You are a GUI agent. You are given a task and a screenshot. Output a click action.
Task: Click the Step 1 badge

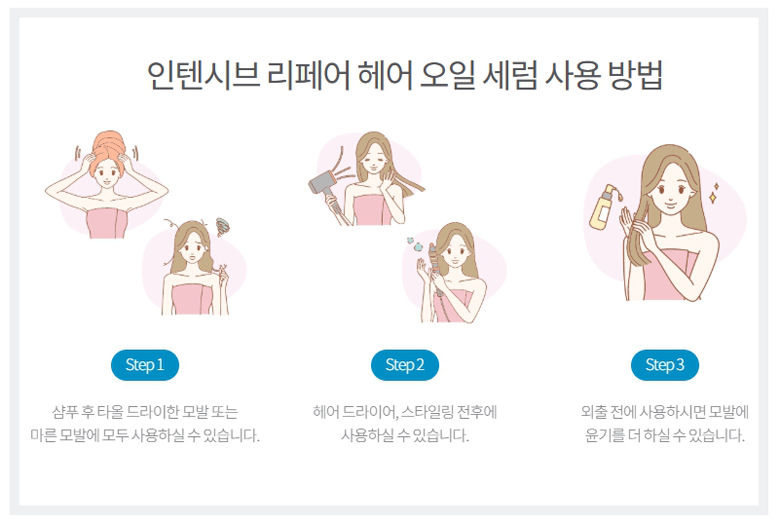point(145,365)
